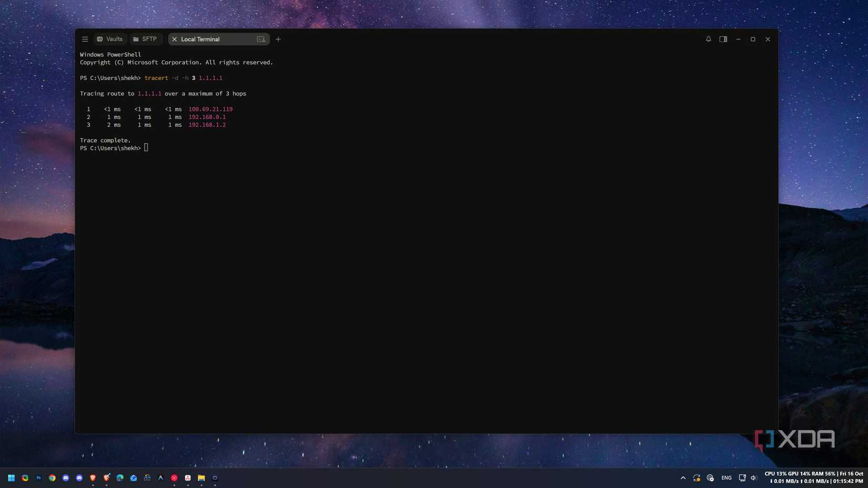Open the hamburger menu in the terminal app
868x488 pixels.
tap(85, 39)
